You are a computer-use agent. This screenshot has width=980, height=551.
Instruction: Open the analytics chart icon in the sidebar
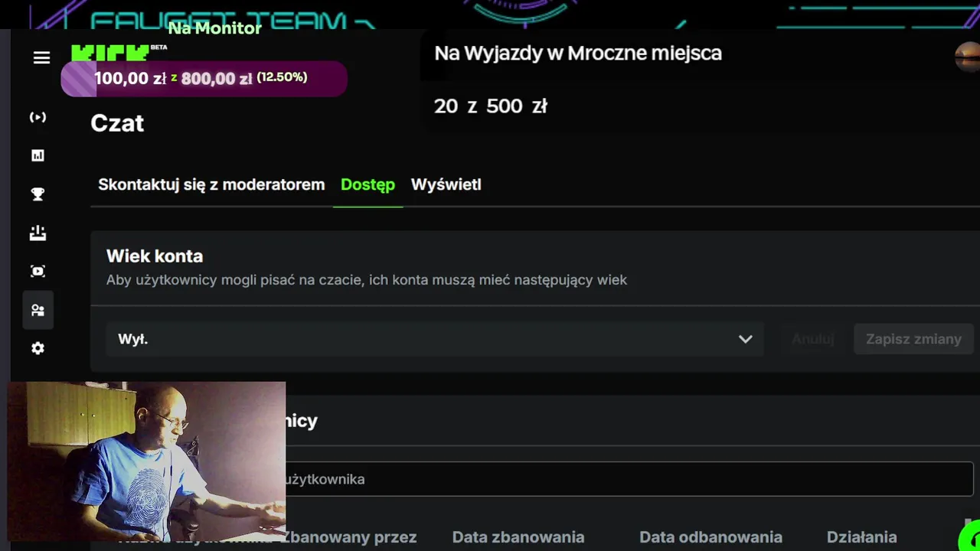(38, 155)
